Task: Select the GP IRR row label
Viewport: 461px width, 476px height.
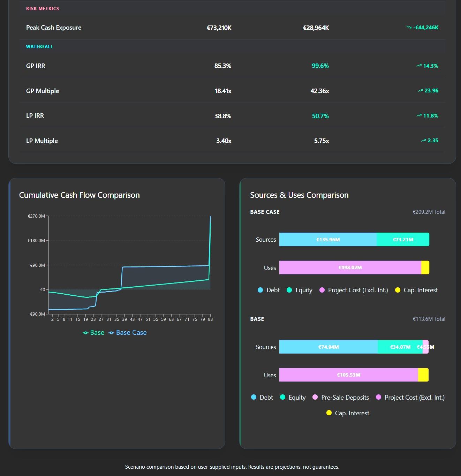Action: pyautogui.click(x=36, y=66)
